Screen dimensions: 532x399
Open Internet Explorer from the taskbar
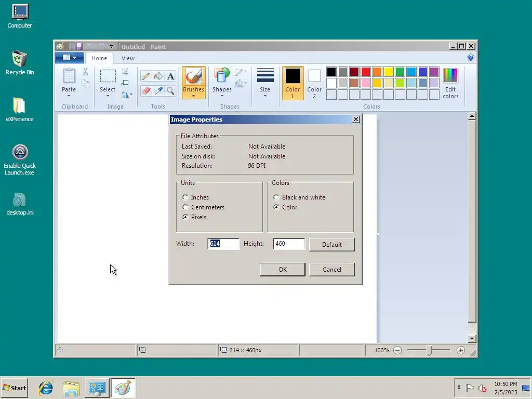click(x=46, y=388)
